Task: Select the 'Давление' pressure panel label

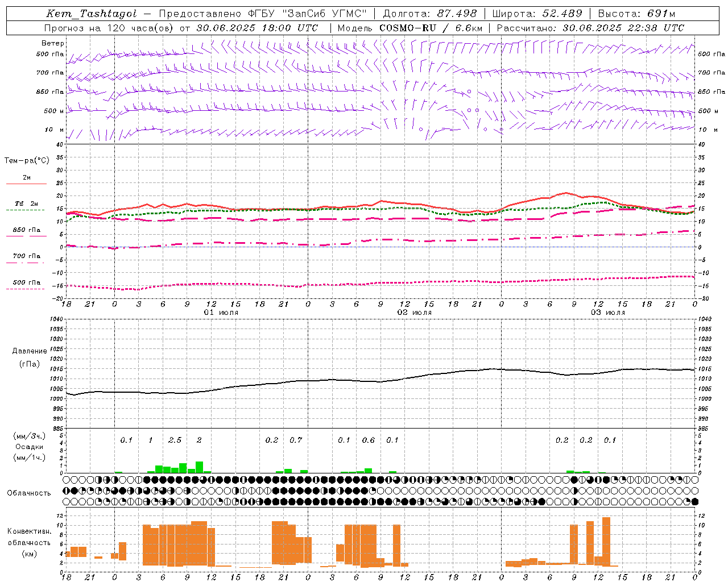Action: (x=30, y=351)
